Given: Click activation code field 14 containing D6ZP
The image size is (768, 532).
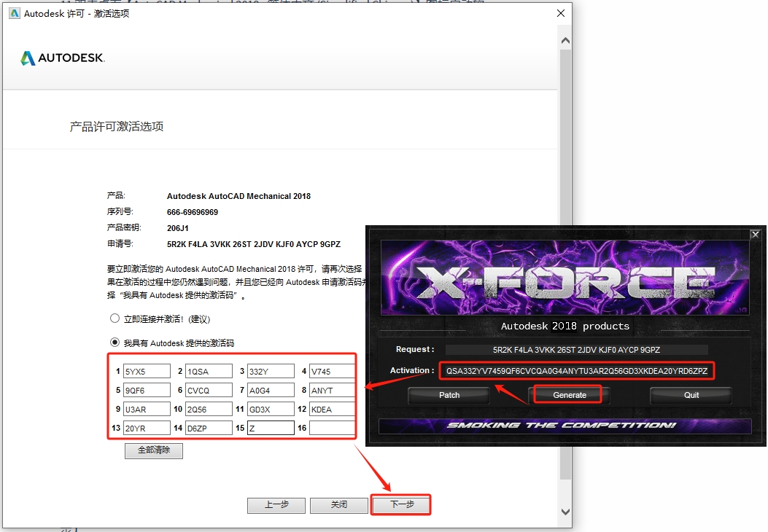Looking at the screenshot, I should click(x=209, y=429).
